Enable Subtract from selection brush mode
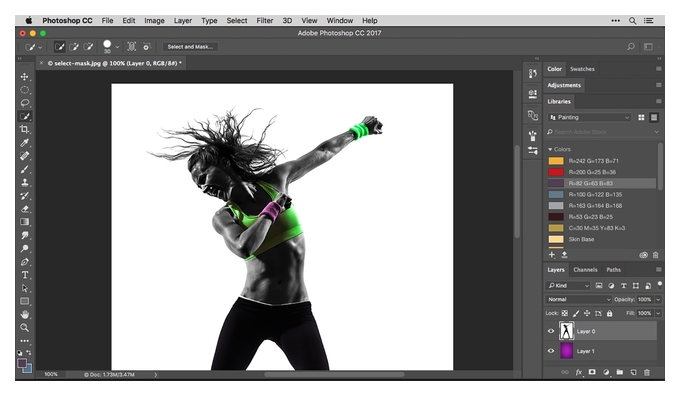This screenshot has height=396, width=680. click(88, 46)
